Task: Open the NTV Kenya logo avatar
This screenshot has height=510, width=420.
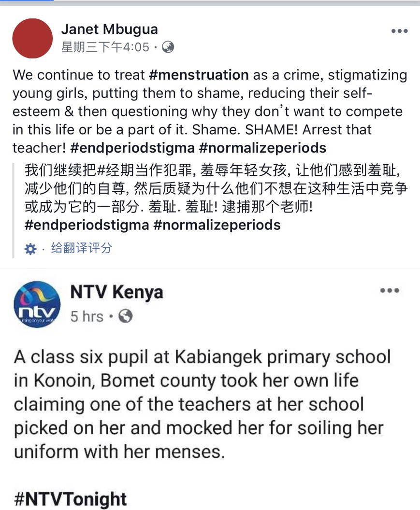Action: tap(37, 304)
